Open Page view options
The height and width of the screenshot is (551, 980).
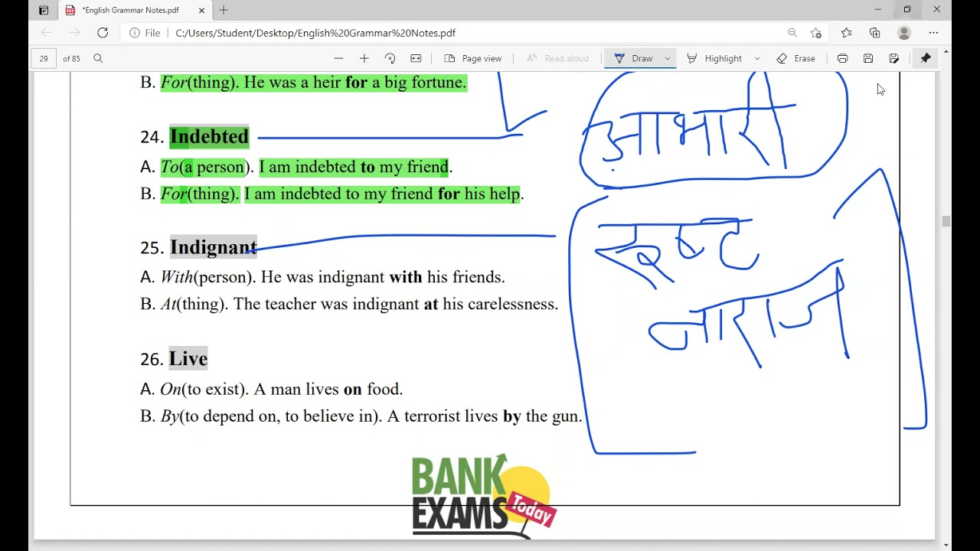pyautogui.click(x=472, y=58)
